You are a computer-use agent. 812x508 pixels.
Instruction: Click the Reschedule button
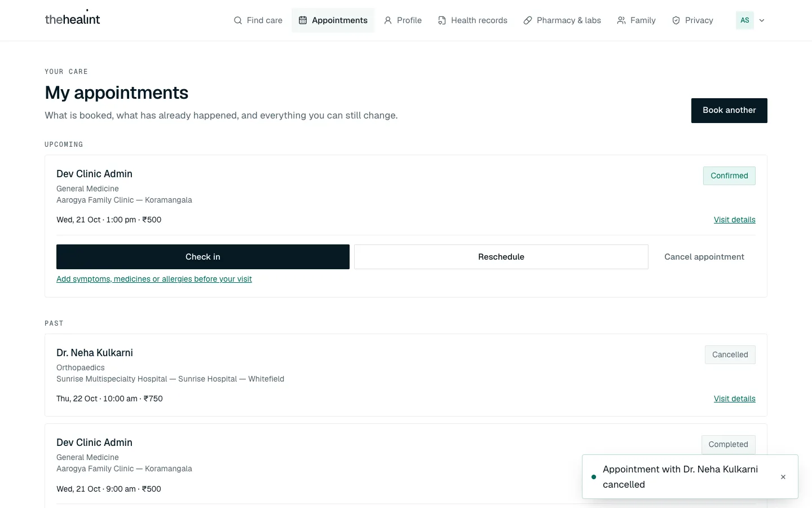(501, 257)
